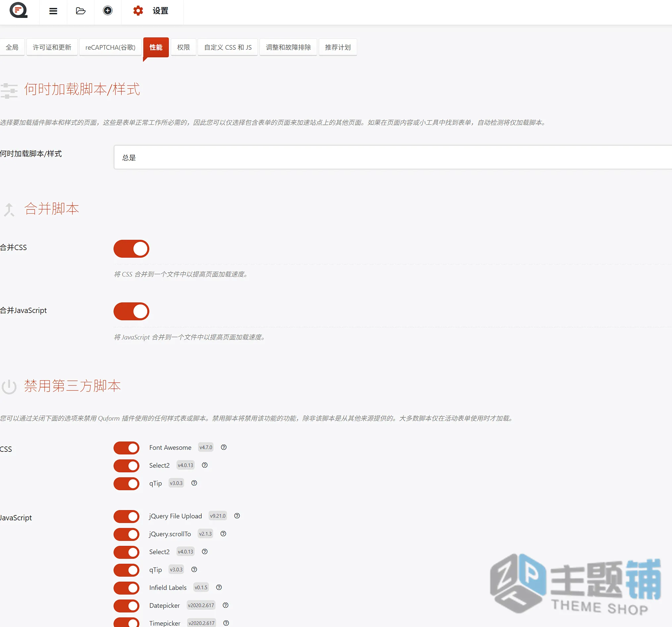Disable qTip JavaScript toggle
Viewport: 672px width, 627px height.
click(126, 570)
